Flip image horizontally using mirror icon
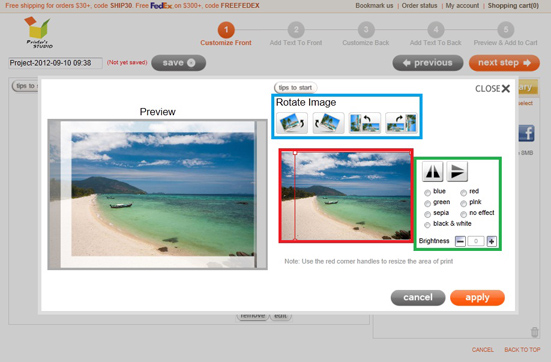This screenshot has width=551, height=362. (x=433, y=172)
